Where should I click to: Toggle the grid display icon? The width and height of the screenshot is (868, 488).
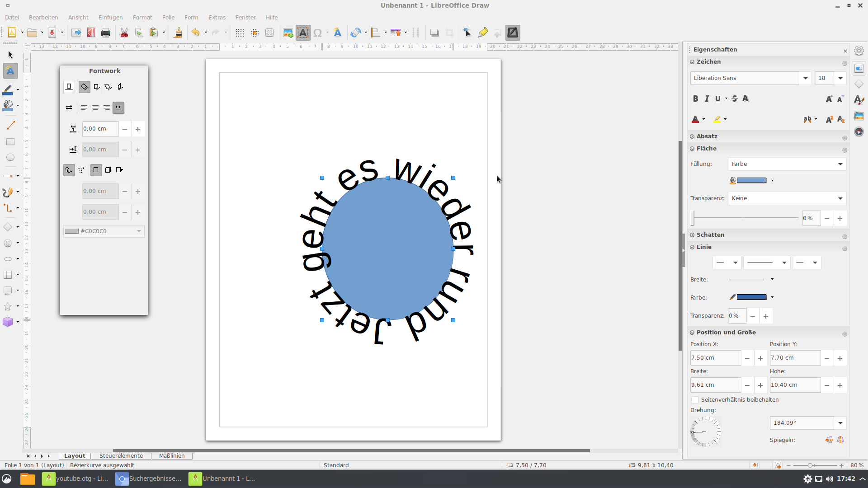coord(240,33)
